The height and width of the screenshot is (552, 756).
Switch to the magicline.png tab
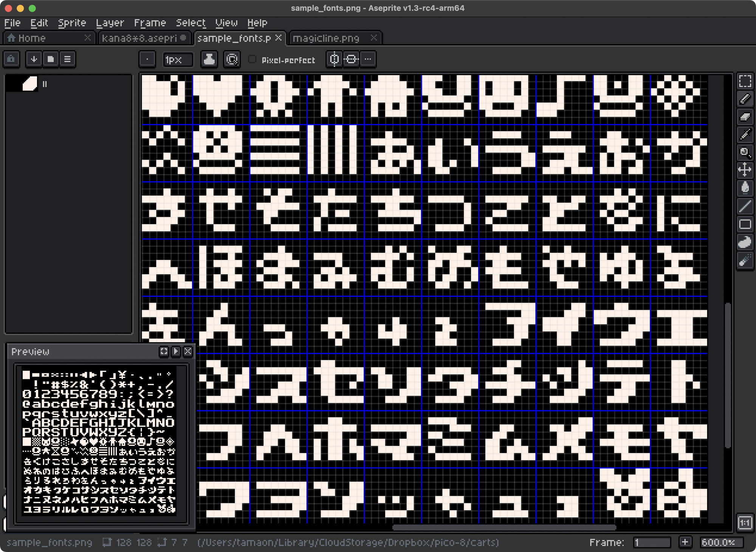pos(326,38)
